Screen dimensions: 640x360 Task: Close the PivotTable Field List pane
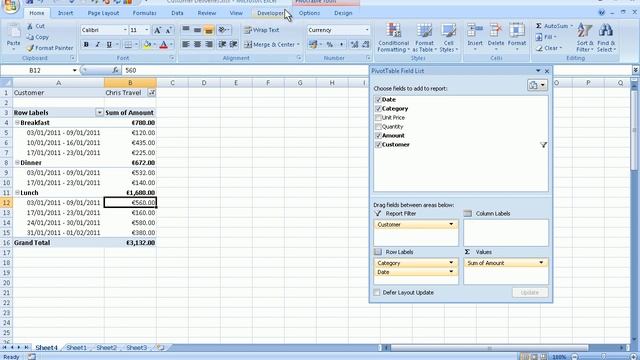point(547,71)
